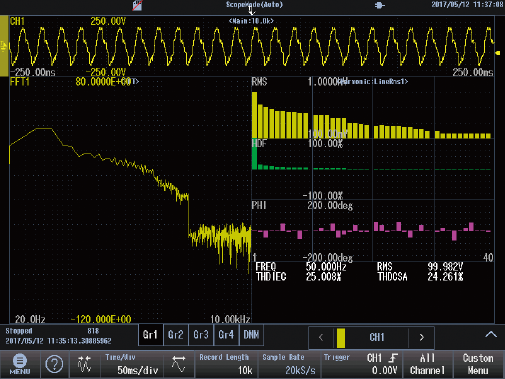Screen dimensions: 505x379
Task: Tap the Stopped status indicator
Action: [x=19, y=331]
